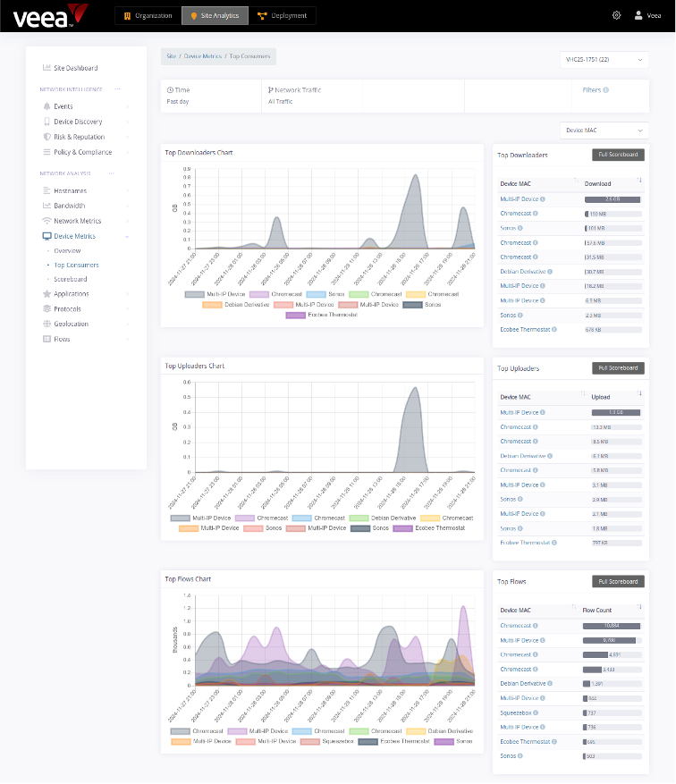The image size is (676, 784).
Task: Click Device Metrics in the breadcrumb
Action: tap(202, 56)
